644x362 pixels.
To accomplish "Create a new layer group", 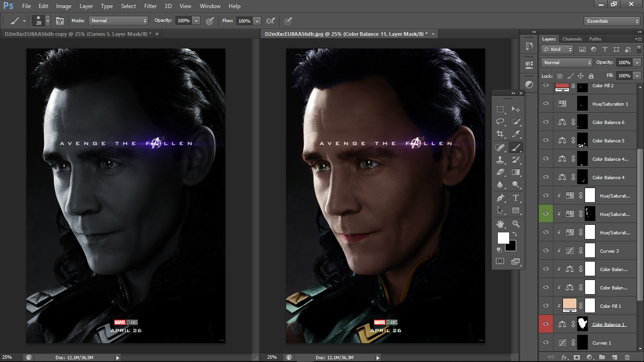I will point(603,357).
